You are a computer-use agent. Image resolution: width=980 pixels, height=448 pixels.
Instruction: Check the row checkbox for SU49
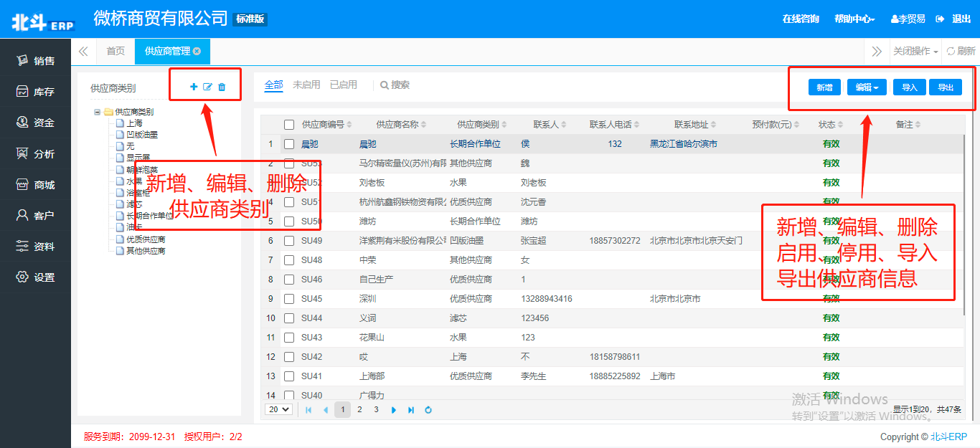pyautogui.click(x=289, y=241)
